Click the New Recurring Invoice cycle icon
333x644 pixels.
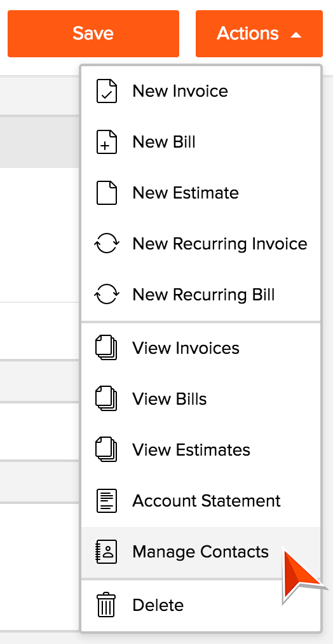pyautogui.click(x=107, y=244)
